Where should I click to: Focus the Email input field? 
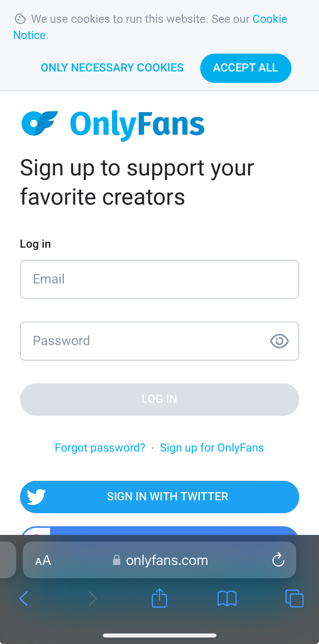tap(160, 279)
